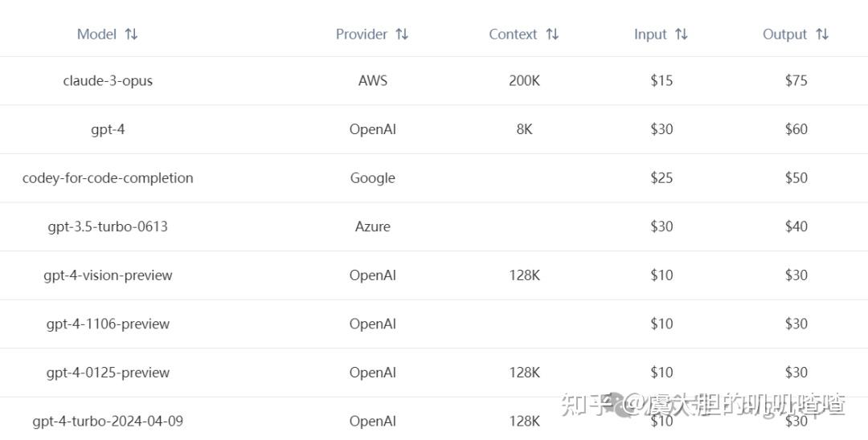Image resolution: width=868 pixels, height=440 pixels.
Task: Click gpt-4-vision-preview model entry
Action: tap(108, 275)
